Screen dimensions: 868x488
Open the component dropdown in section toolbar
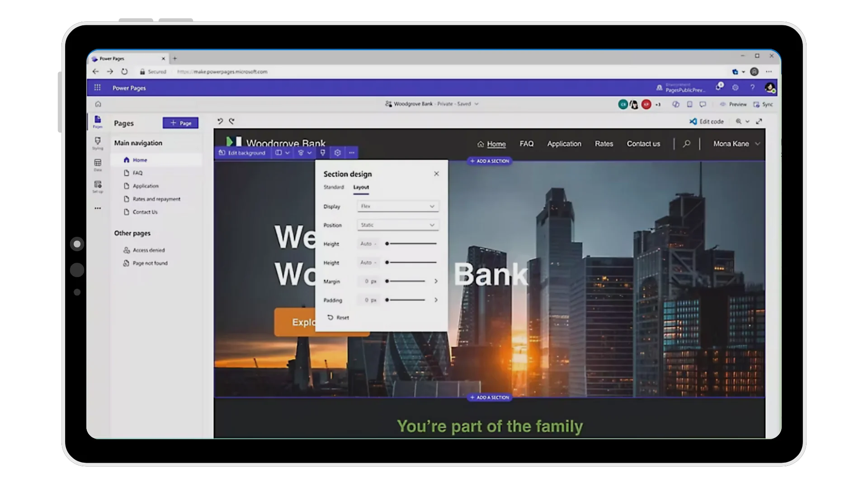pos(305,153)
